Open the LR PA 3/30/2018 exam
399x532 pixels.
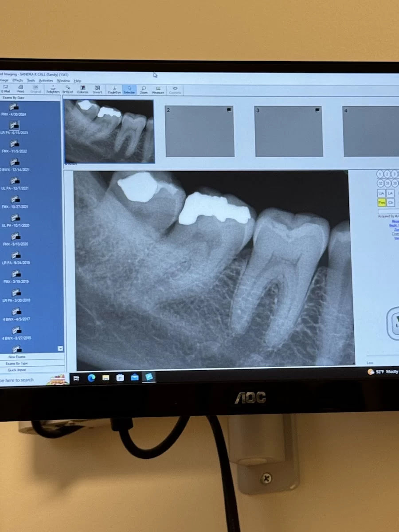(16, 296)
